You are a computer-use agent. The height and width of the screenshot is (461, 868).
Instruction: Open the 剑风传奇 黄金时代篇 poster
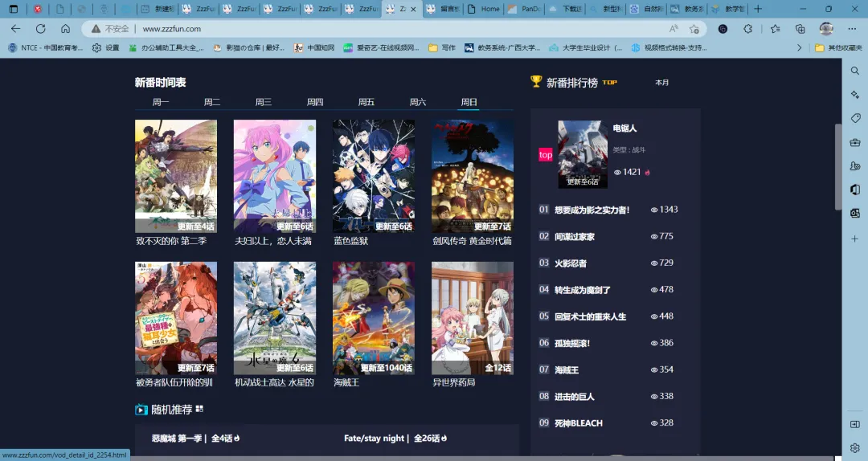pos(473,176)
